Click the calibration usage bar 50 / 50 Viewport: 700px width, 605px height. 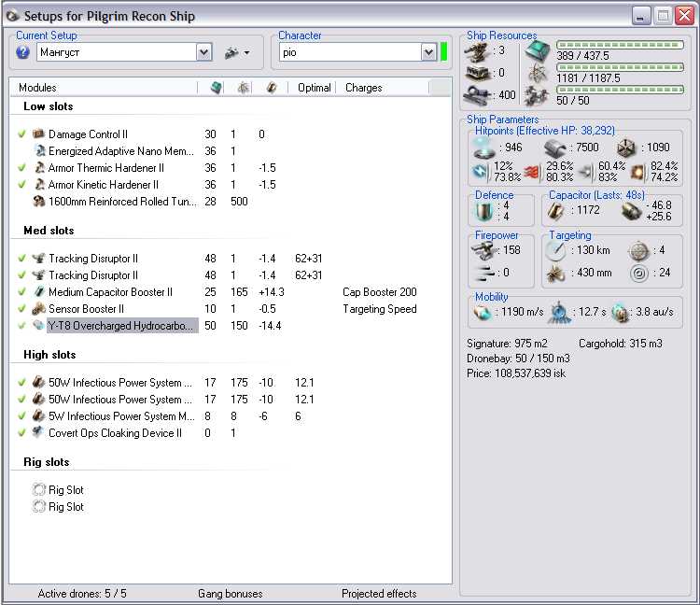(x=620, y=90)
